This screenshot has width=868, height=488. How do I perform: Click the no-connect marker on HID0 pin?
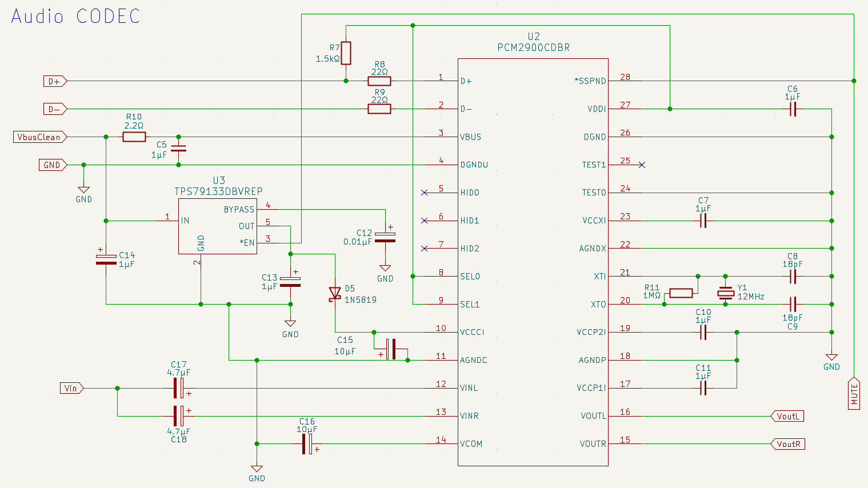coord(424,193)
